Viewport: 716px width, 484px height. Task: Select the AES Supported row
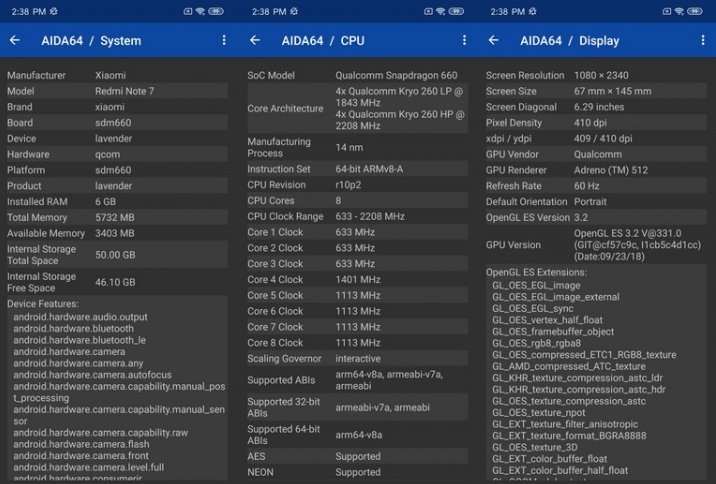pyautogui.click(x=357, y=457)
